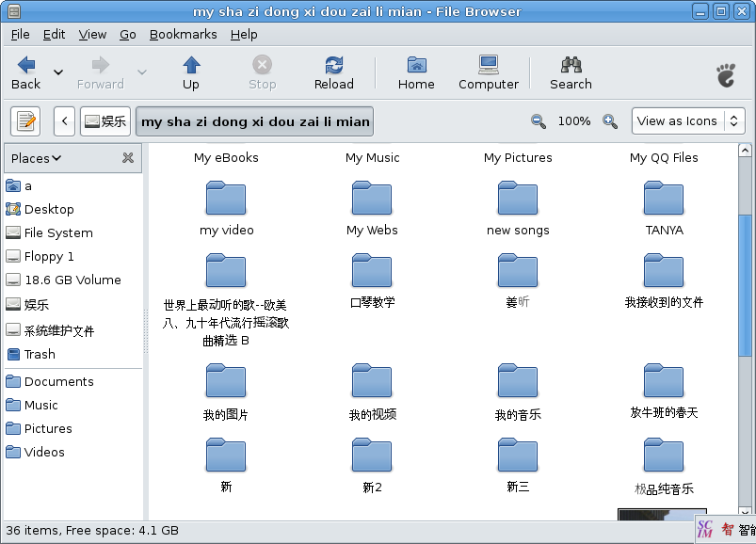Select my sha zi dong path button
The width and height of the screenshot is (756, 544).
pos(254,121)
